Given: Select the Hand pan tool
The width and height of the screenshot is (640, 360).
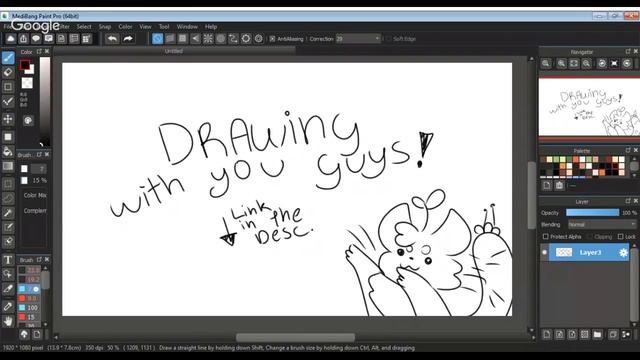Looking at the screenshot, I should pos(8,321).
